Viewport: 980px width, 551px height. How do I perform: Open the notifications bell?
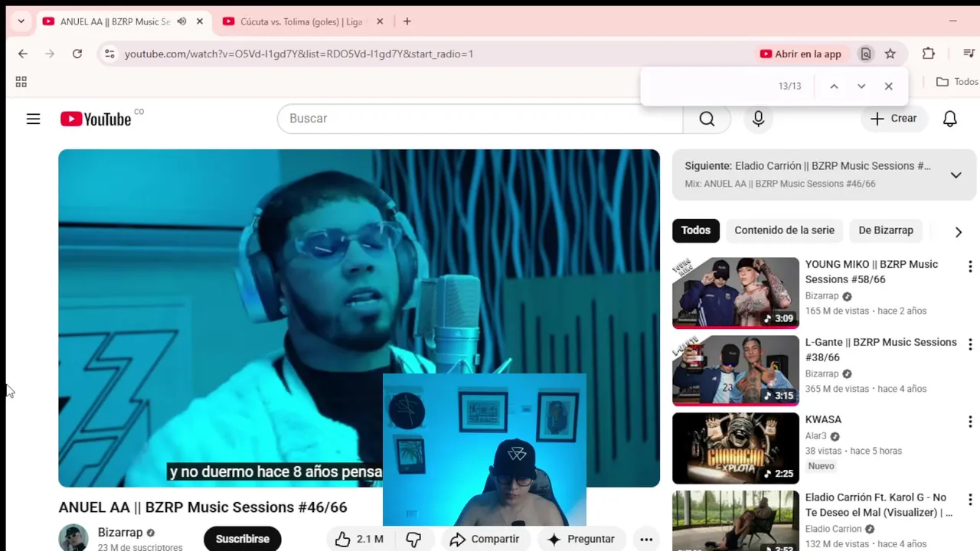949,119
